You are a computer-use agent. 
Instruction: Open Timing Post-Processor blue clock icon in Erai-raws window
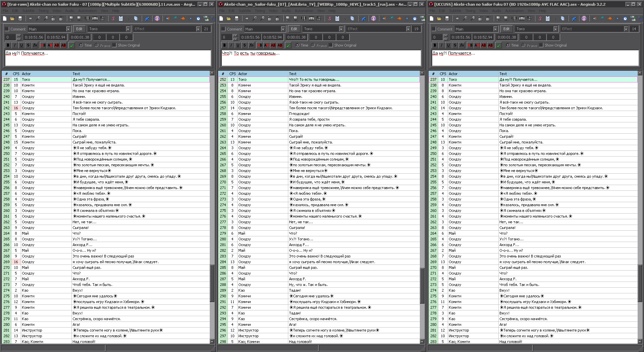(x=198, y=18)
